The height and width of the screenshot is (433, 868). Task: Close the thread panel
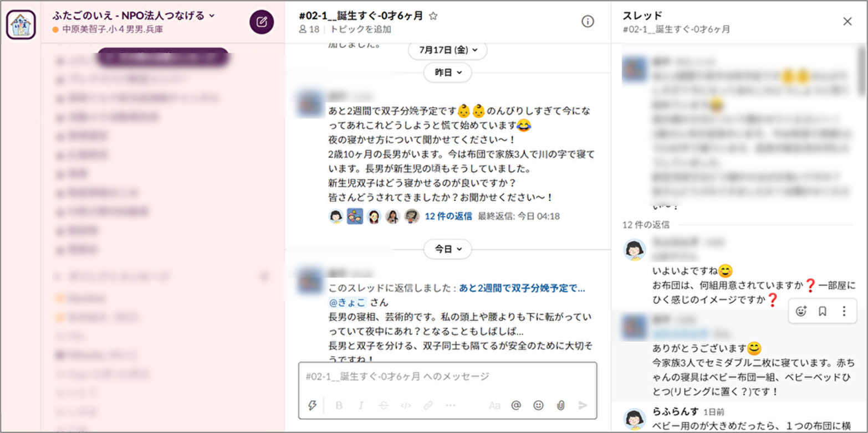847,22
